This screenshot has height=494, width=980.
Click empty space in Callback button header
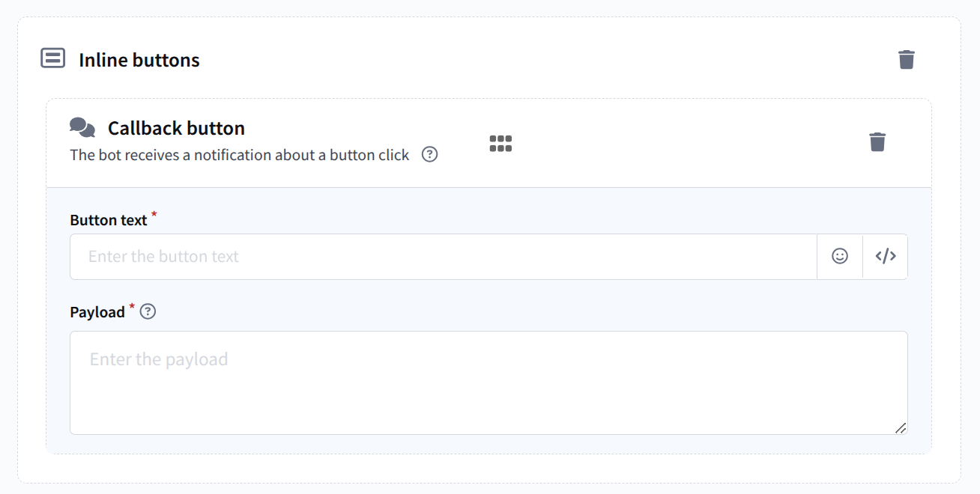tap(674, 142)
